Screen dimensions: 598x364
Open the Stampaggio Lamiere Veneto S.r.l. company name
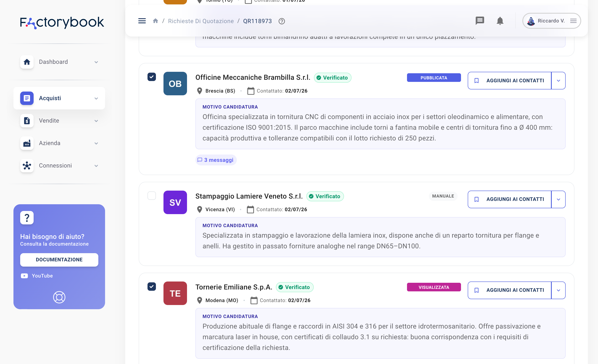coord(249,196)
